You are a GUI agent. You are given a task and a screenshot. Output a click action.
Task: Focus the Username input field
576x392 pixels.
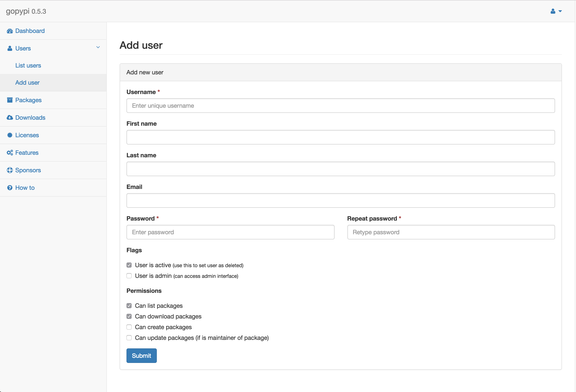click(341, 106)
